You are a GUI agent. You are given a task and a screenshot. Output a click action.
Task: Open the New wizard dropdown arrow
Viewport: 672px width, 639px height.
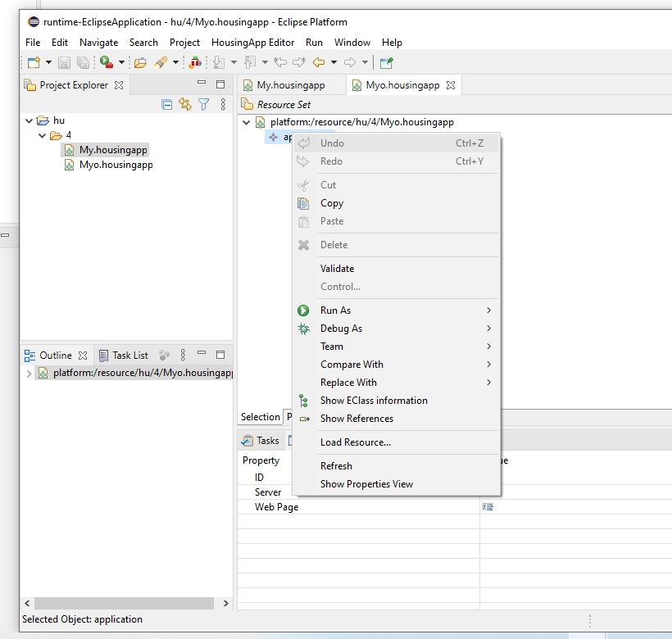coord(48,62)
